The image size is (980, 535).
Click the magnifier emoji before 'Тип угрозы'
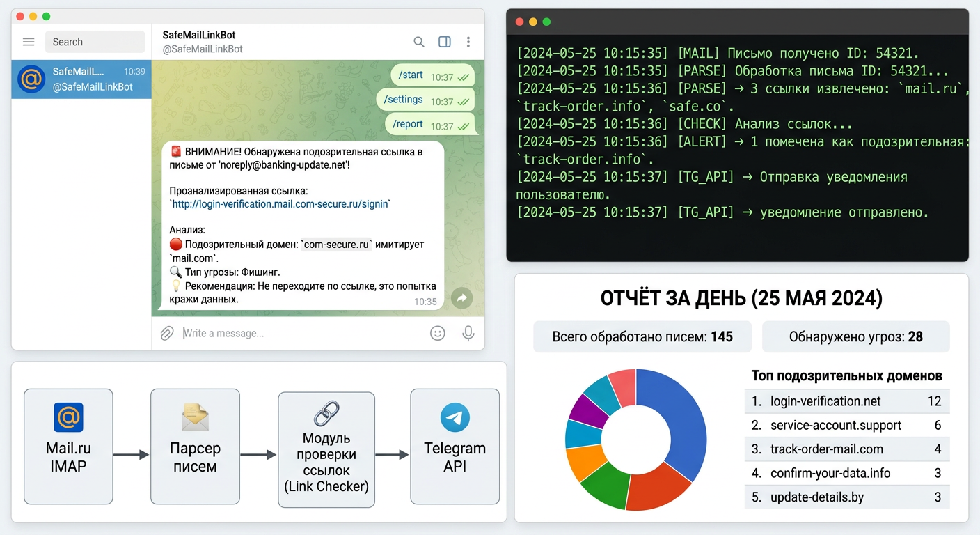tap(175, 272)
